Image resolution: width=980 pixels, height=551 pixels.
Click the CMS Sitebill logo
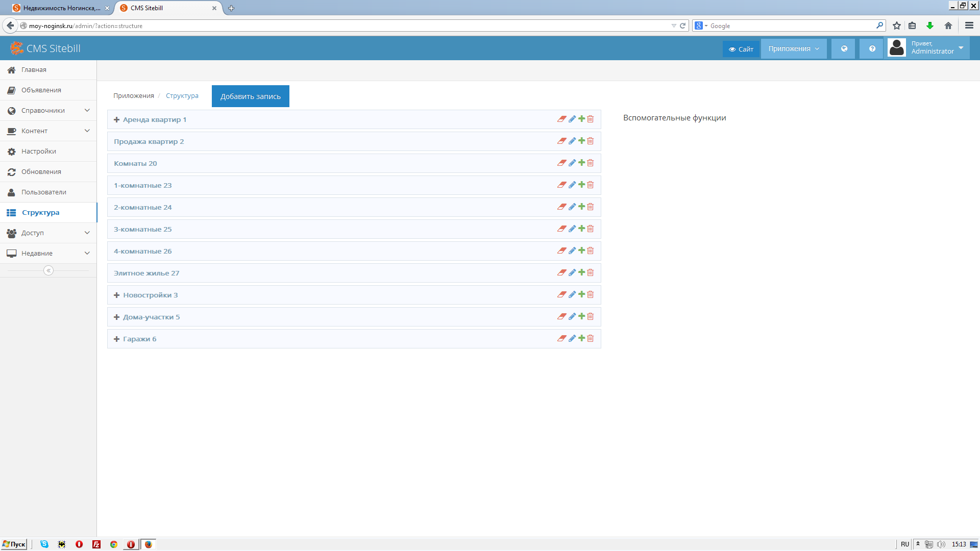45,48
